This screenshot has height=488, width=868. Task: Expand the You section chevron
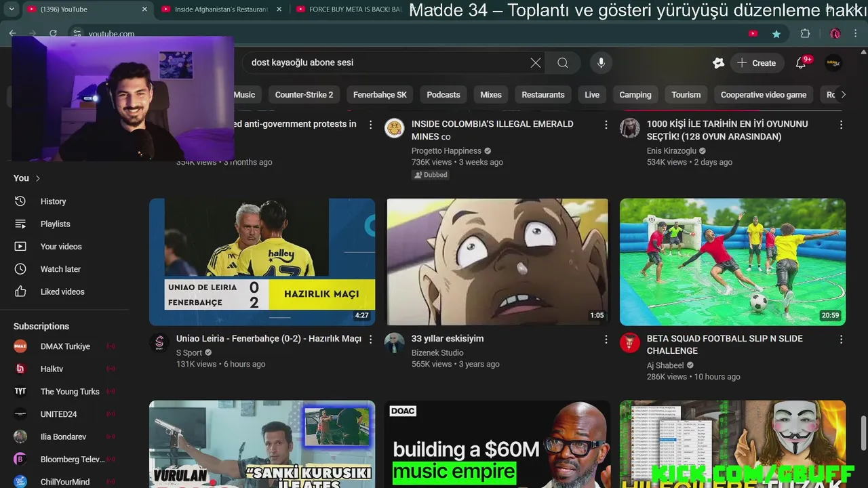pyautogui.click(x=38, y=178)
